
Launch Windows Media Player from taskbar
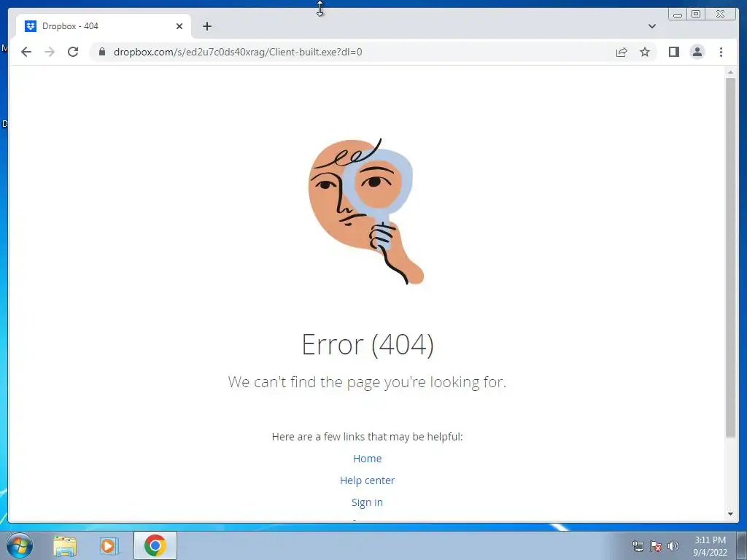109,545
